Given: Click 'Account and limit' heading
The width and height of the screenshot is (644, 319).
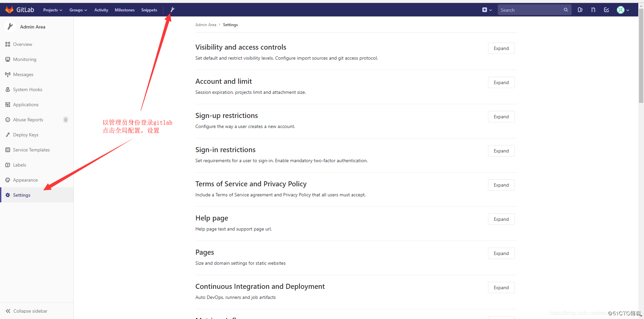Looking at the screenshot, I should (x=224, y=81).
